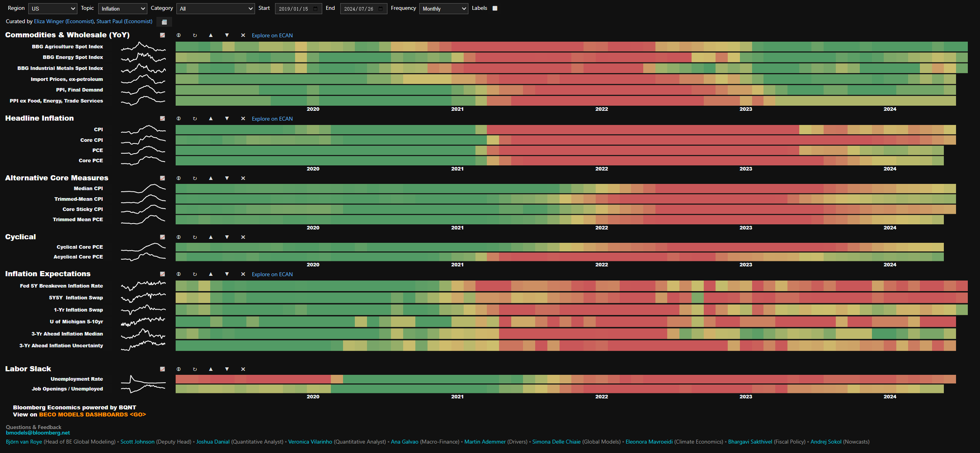Refresh the Alternative Core Measures section
The image size is (980, 453).
click(195, 178)
